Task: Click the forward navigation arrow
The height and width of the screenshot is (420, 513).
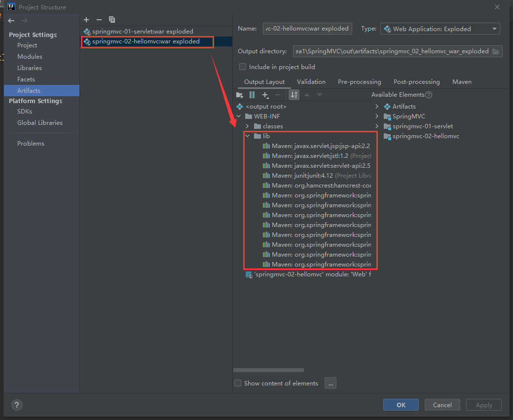Action: [24, 21]
